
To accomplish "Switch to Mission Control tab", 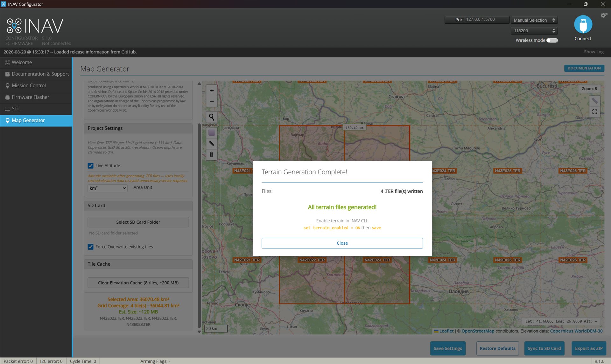I will click(x=36, y=86).
